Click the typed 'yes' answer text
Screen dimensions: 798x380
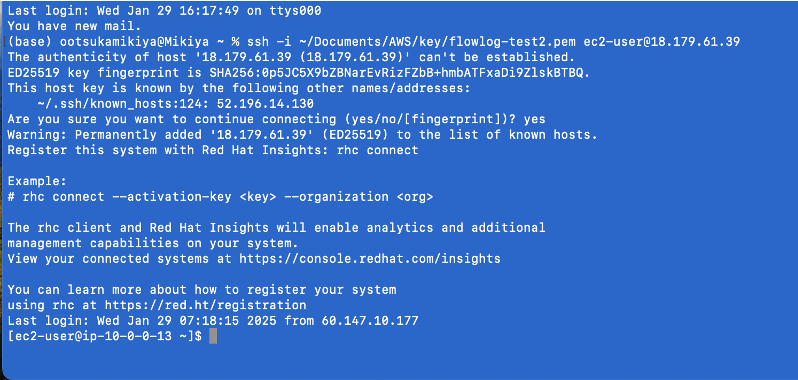pyautogui.click(x=534, y=120)
